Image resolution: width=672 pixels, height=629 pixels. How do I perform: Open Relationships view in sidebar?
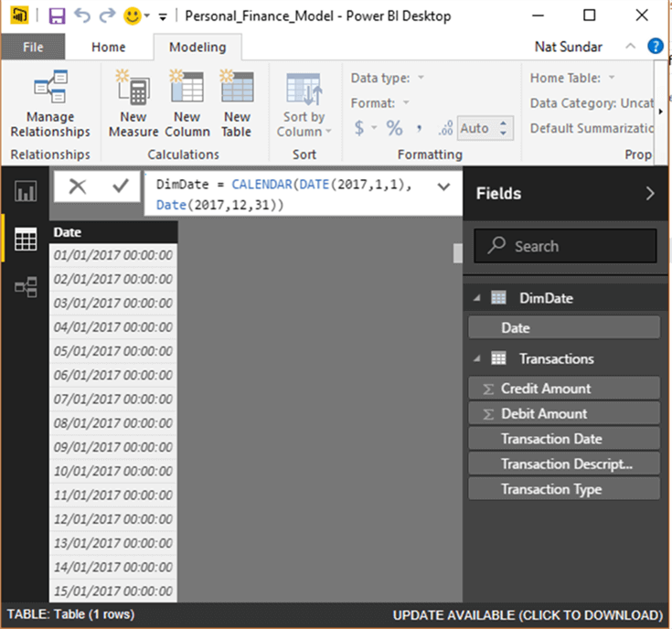point(26,288)
